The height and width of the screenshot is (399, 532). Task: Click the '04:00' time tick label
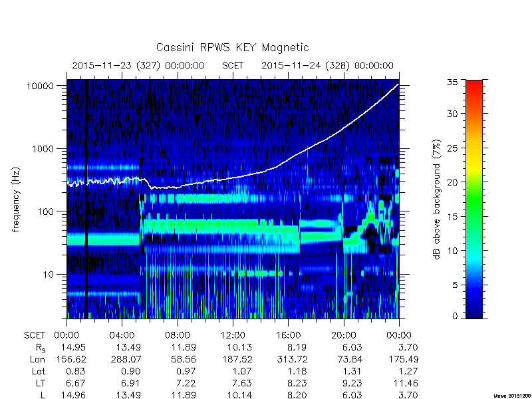click(x=122, y=336)
